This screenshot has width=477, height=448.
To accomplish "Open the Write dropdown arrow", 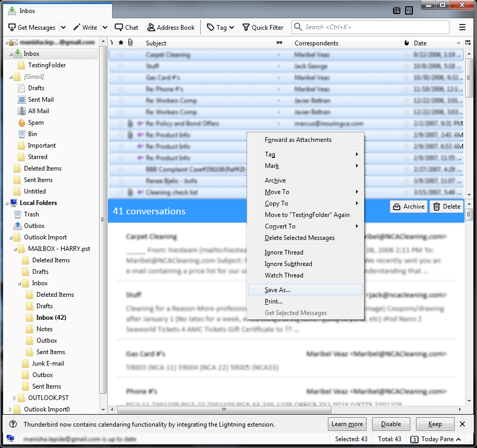I will click(x=105, y=28).
